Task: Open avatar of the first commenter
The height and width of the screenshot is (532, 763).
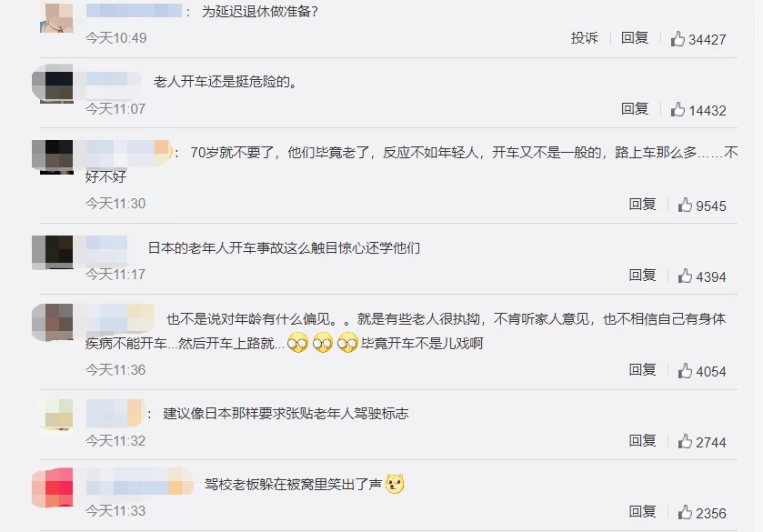Action: [x=56, y=16]
